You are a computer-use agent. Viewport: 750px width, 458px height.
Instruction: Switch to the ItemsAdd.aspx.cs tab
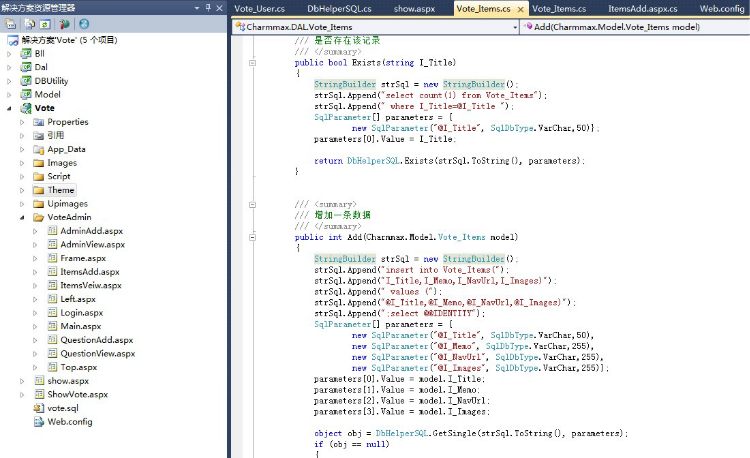[643, 9]
